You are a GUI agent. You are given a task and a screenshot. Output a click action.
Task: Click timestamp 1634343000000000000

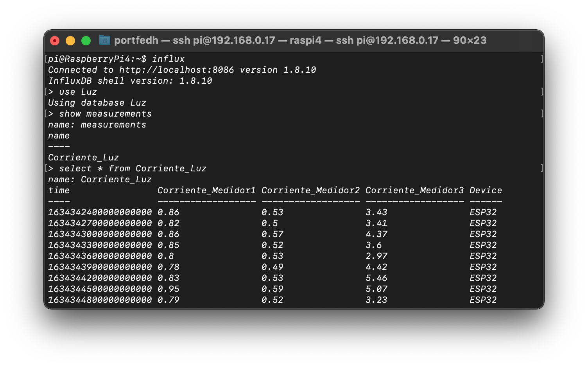(x=100, y=234)
